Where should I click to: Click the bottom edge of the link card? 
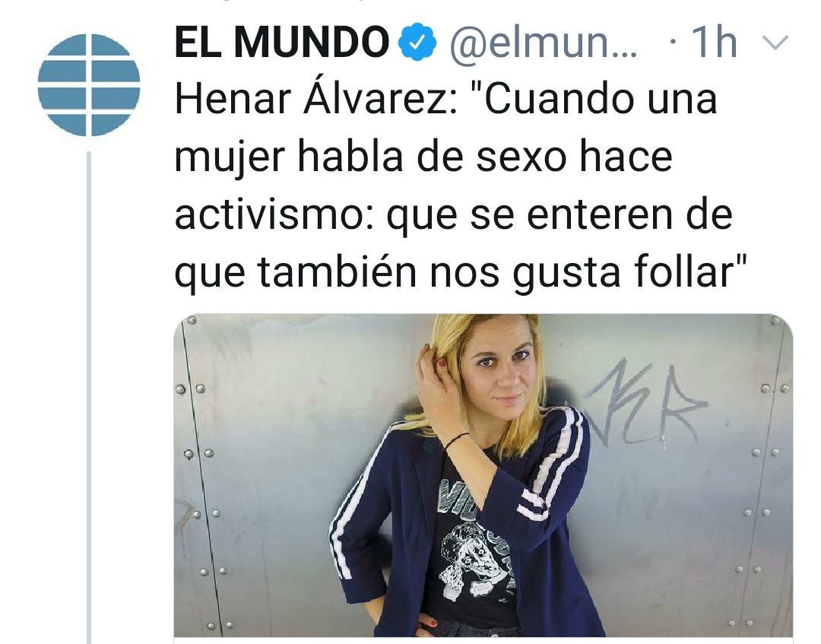click(x=483, y=639)
